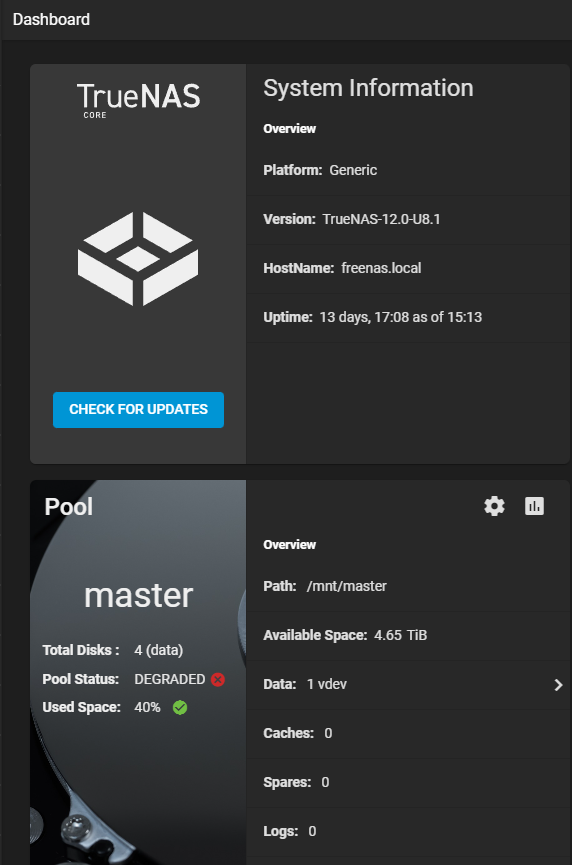Viewport: 572px width, 865px height.
Task: Click the green used space checkmark icon
Action: coord(180,707)
